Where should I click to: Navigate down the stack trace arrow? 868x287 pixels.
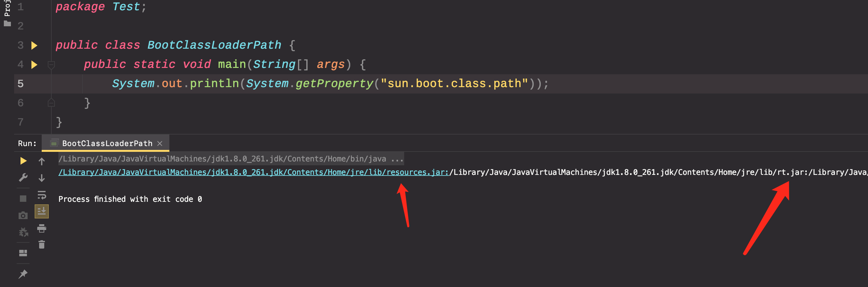click(x=42, y=178)
